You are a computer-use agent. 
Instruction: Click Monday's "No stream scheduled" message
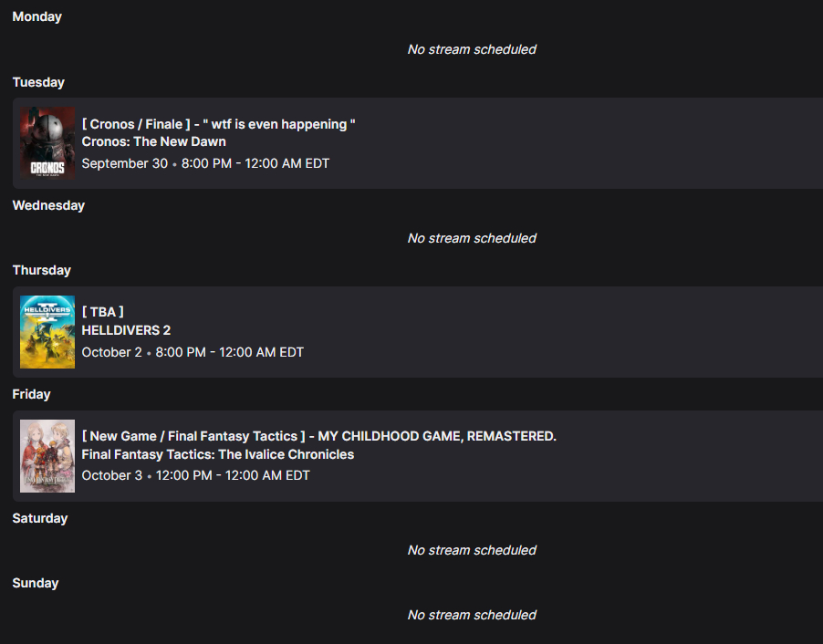tap(472, 49)
